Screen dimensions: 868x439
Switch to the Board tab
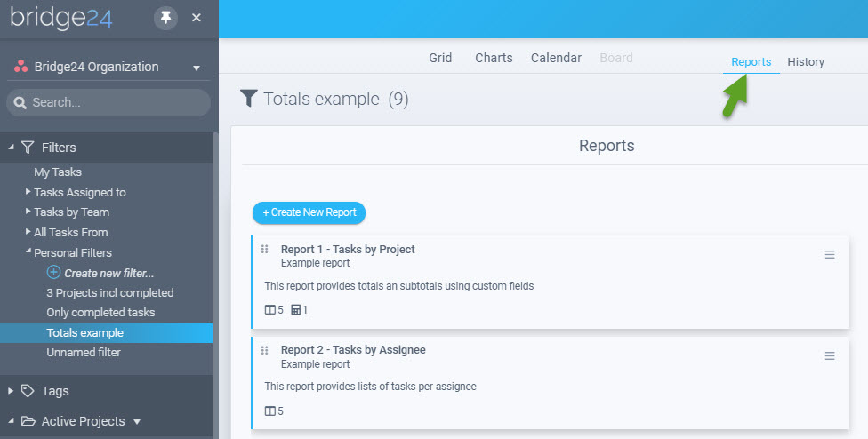pos(616,58)
